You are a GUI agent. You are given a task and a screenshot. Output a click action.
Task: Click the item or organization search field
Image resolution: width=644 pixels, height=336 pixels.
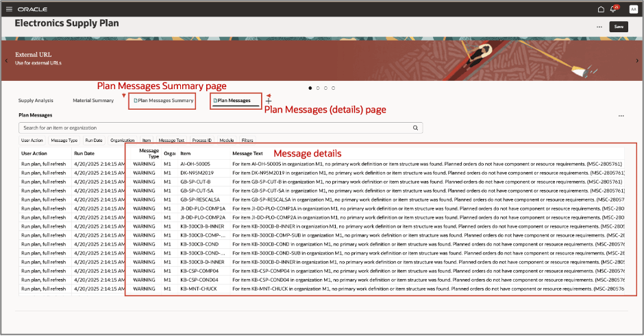221,128
